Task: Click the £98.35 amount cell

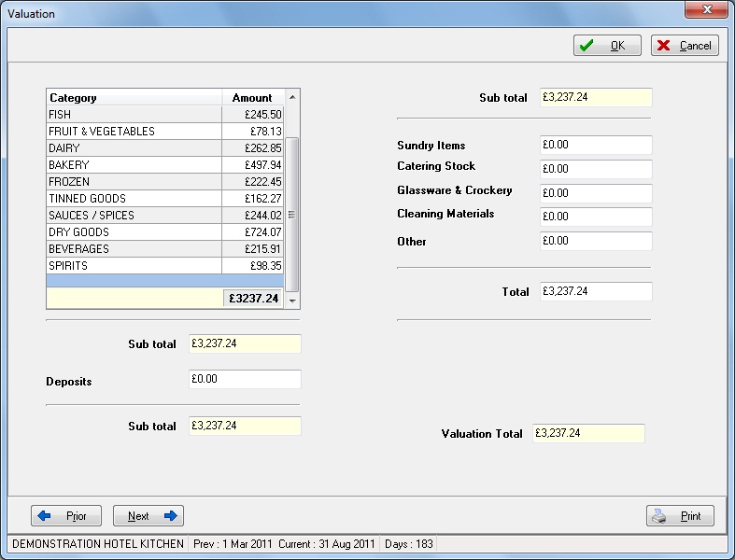Action: 253,266
